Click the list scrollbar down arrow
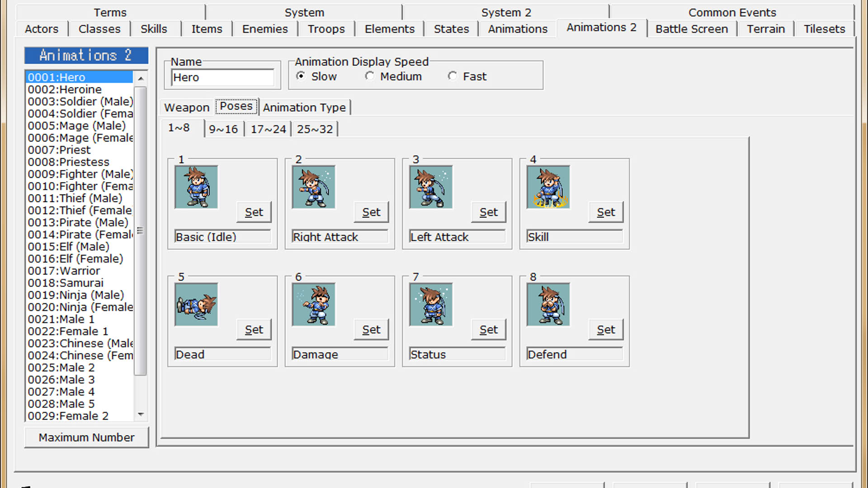Image resolution: width=868 pixels, height=488 pixels. pyautogui.click(x=141, y=414)
